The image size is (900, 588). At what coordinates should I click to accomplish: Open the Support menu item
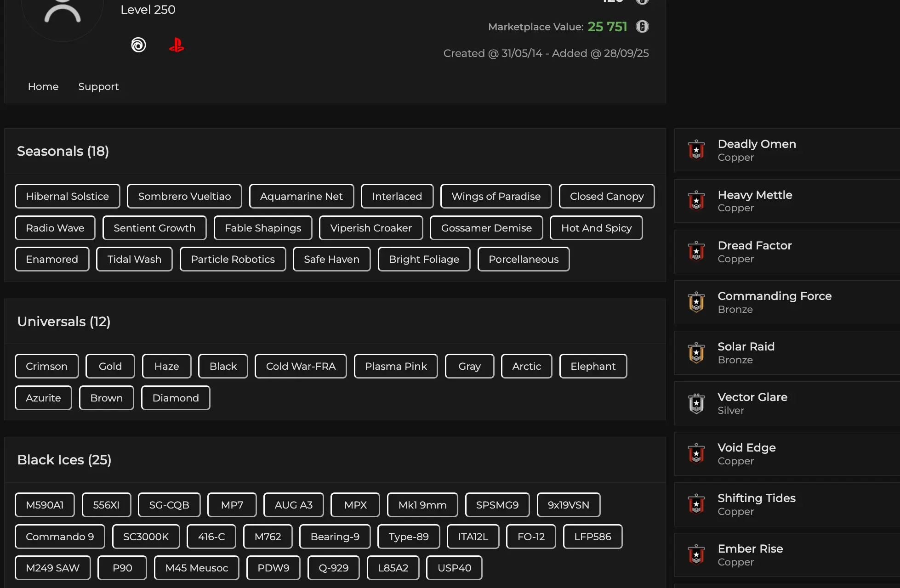(98, 86)
